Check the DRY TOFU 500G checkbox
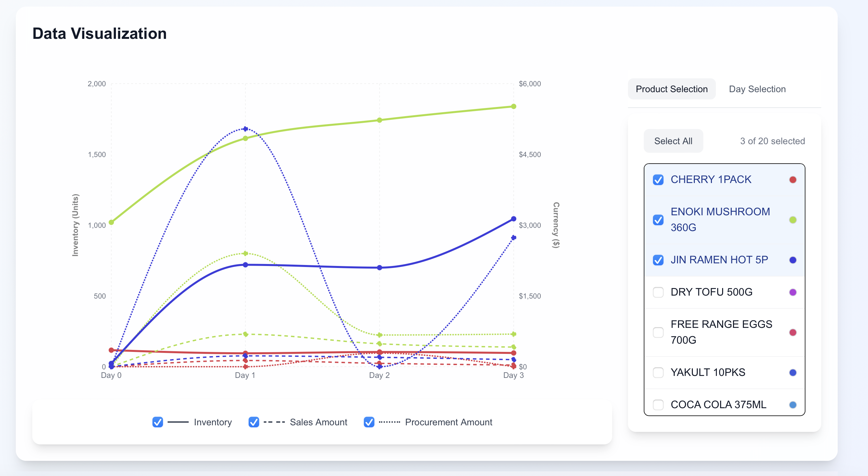The width and height of the screenshot is (868, 476). 658,292
